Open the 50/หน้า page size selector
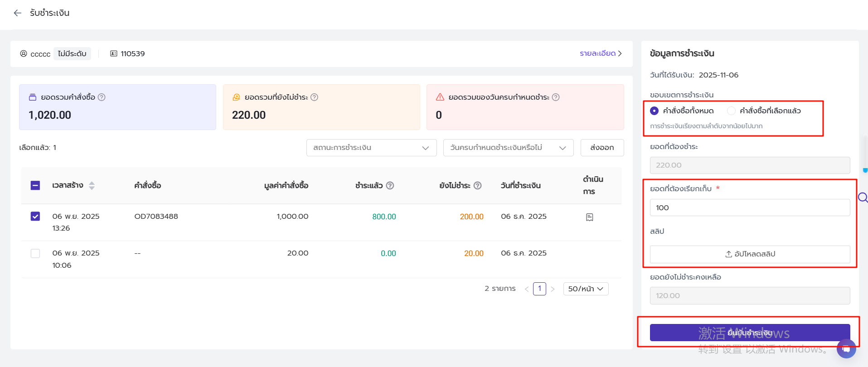The image size is (868, 367). (x=586, y=289)
